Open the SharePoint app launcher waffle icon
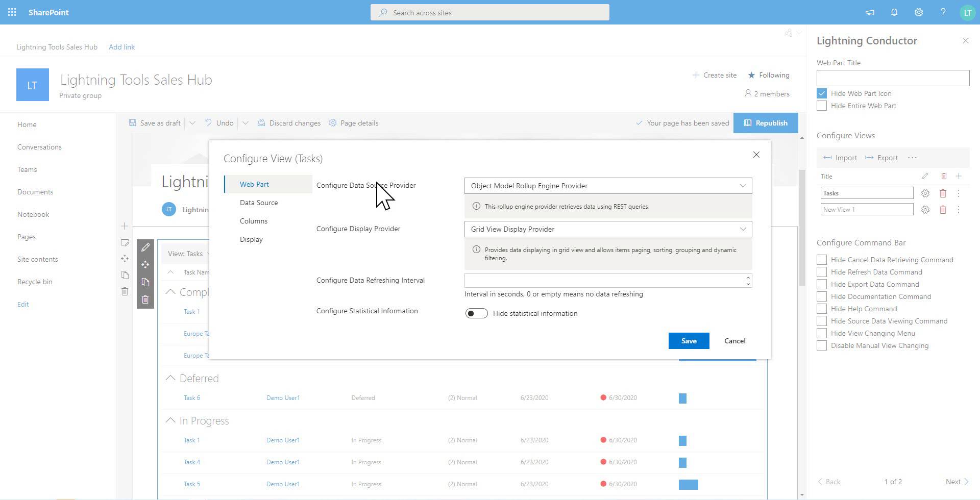The height and width of the screenshot is (500, 980). [12, 12]
